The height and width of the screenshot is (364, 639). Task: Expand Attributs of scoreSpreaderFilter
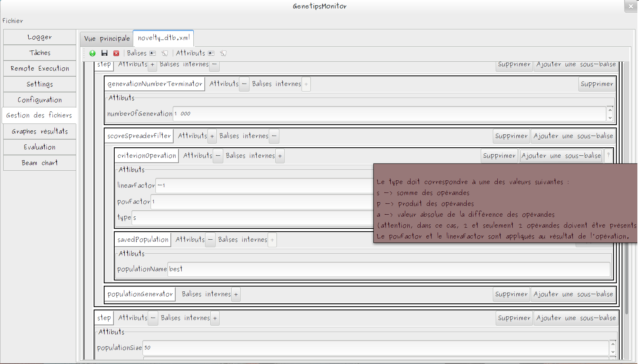(212, 136)
